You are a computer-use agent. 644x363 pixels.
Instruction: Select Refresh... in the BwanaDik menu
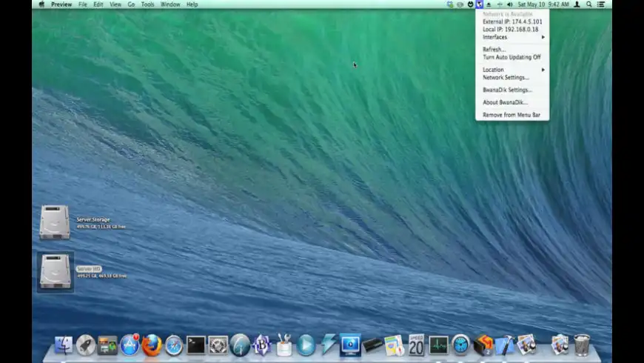pyautogui.click(x=494, y=50)
